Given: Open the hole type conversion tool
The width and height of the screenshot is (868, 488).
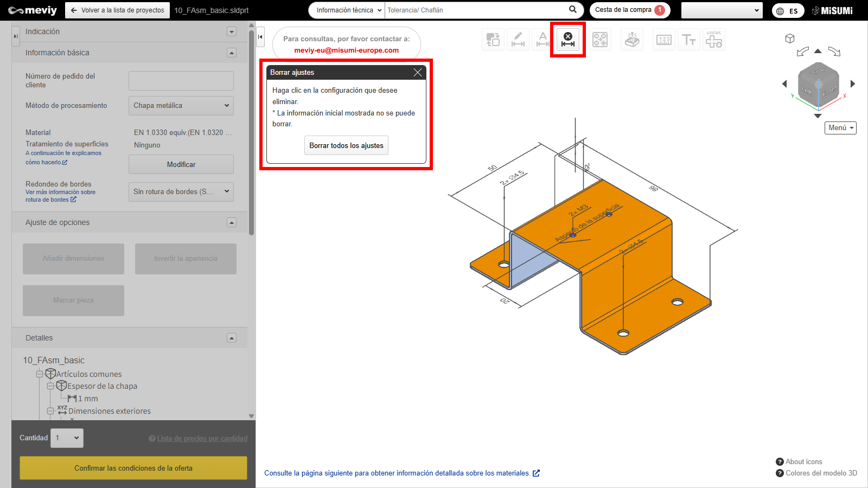Looking at the screenshot, I should [599, 40].
